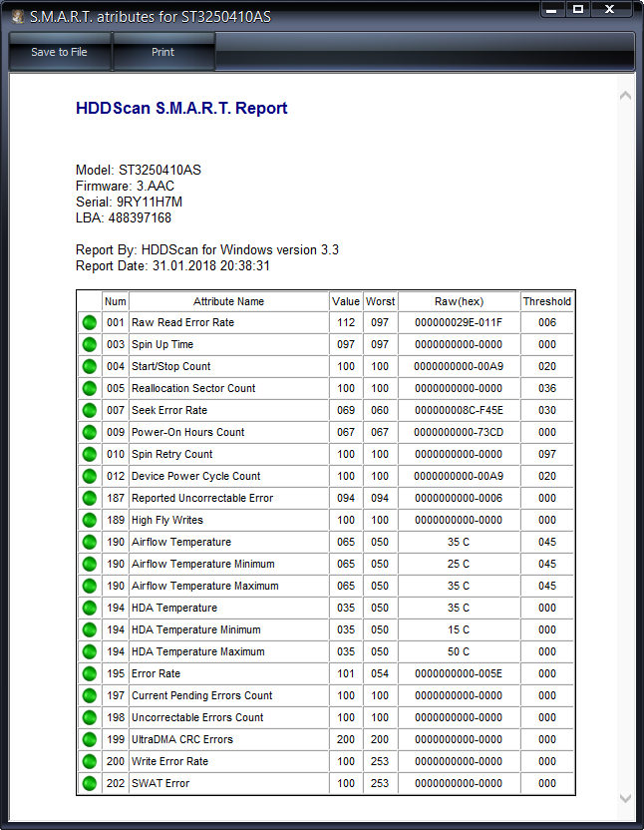
Task: Select the green icon next to SWAT Error
Action: coord(89,783)
